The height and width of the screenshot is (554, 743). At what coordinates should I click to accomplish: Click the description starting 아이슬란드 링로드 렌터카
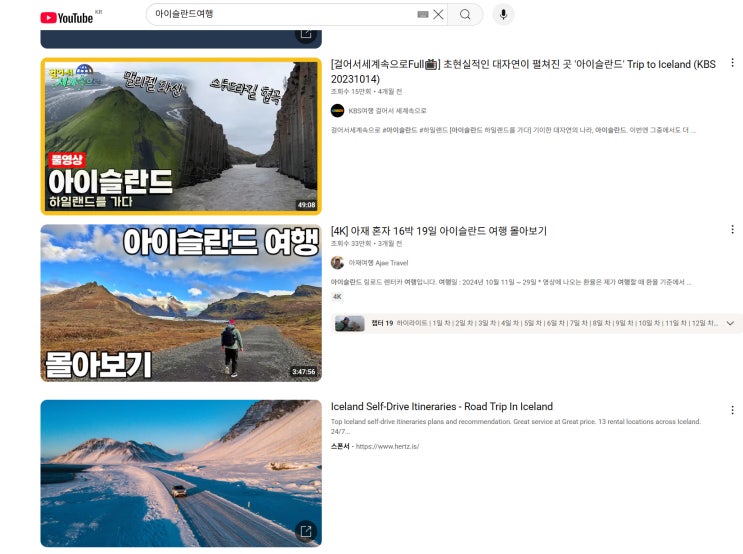511,282
